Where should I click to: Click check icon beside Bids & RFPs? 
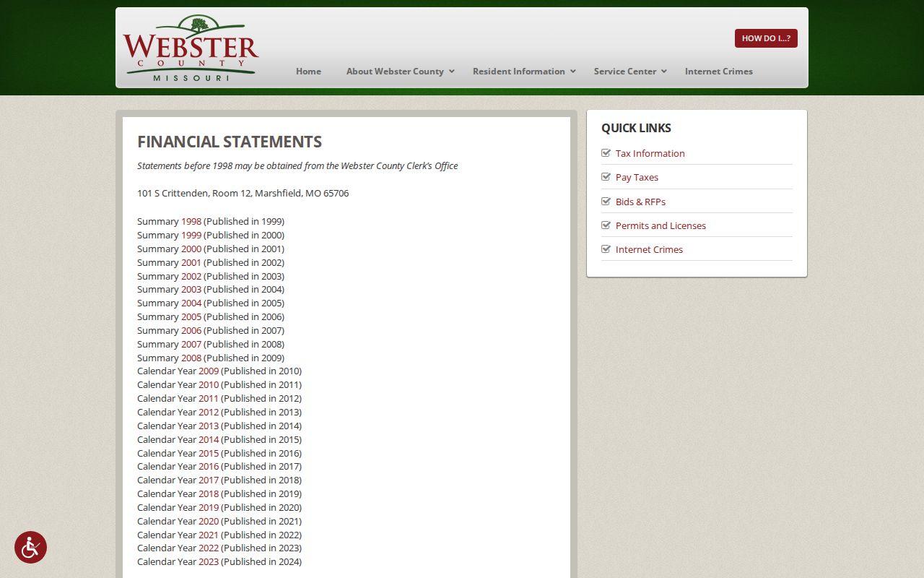pyautogui.click(x=606, y=201)
